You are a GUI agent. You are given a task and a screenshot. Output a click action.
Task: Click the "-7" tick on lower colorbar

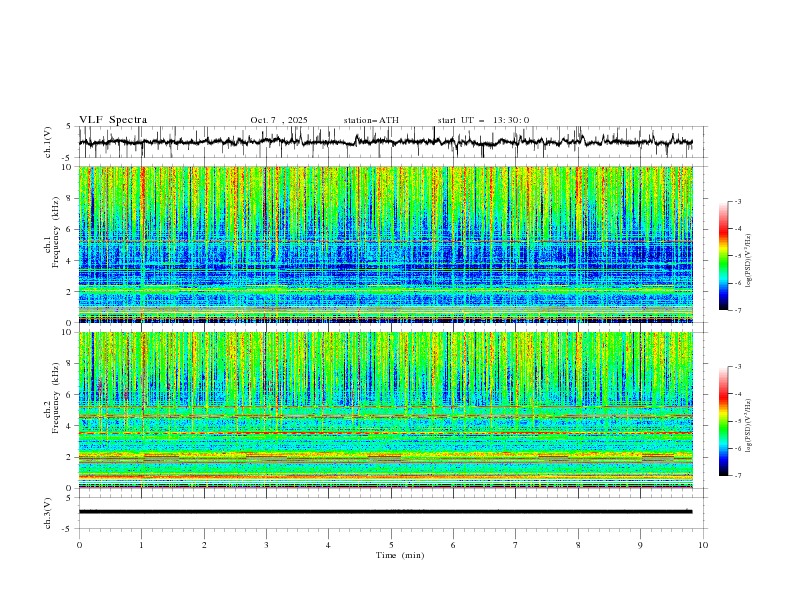coord(738,476)
